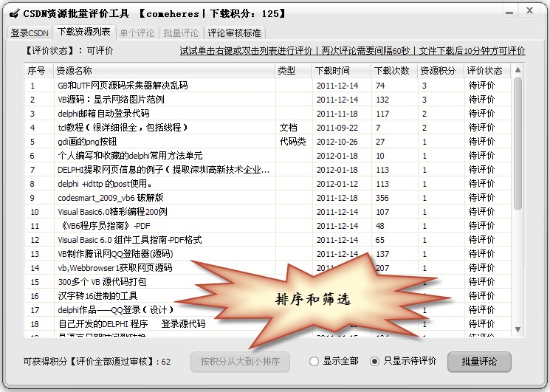This screenshot has width=550, height=392.
Task: Select row delphi +idttp 的post使用。
Action: (268, 184)
